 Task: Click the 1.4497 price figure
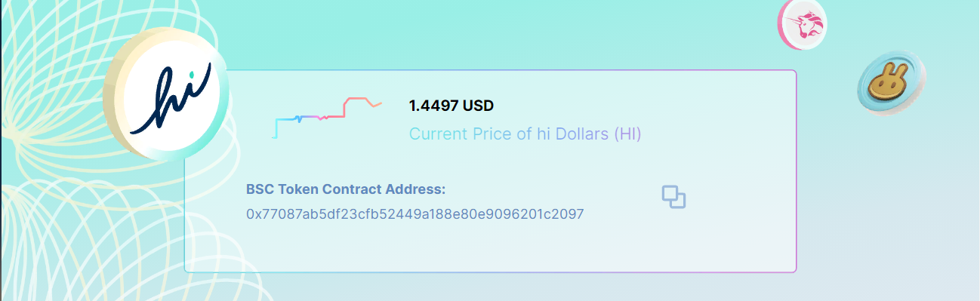point(433,106)
